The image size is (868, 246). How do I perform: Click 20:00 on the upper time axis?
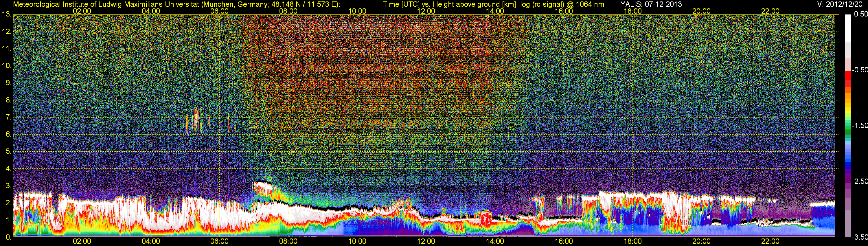click(x=702, y=11)
